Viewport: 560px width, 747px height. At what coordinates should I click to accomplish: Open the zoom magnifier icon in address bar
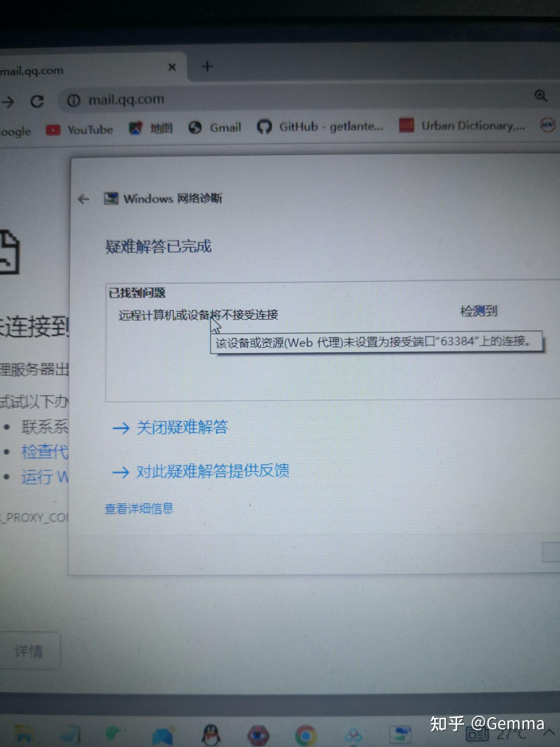540,96
